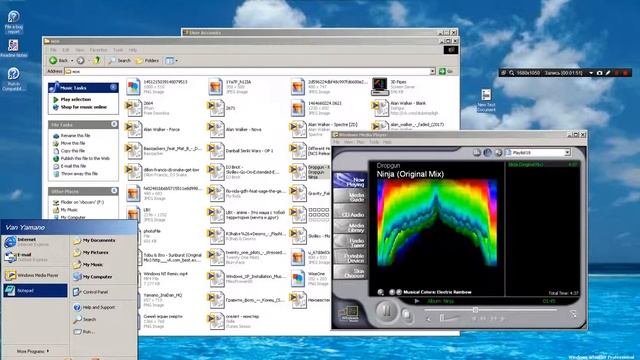Move the Media Player seek slider thumb
640x360 pixels.
475,310
